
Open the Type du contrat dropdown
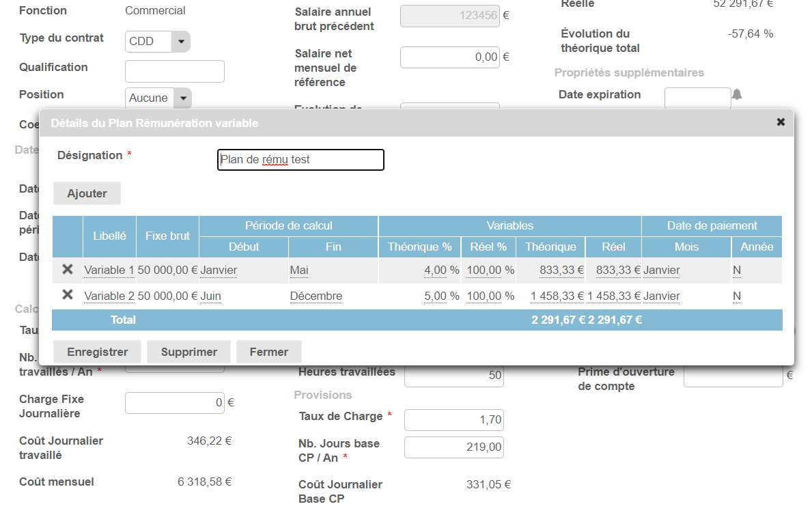pyautogui.click(x=180, y=42)
